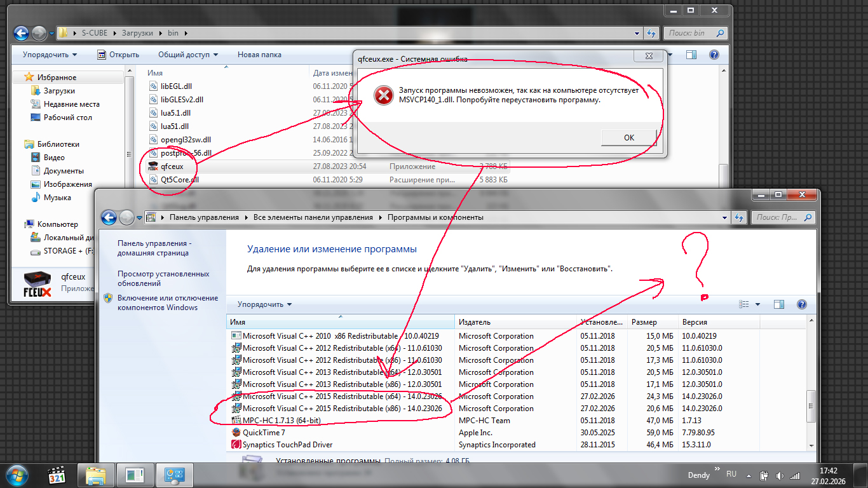Click Открыть in the Explorer toolbar
Viewport: 868px width, 488px height.
click(118, 55)
